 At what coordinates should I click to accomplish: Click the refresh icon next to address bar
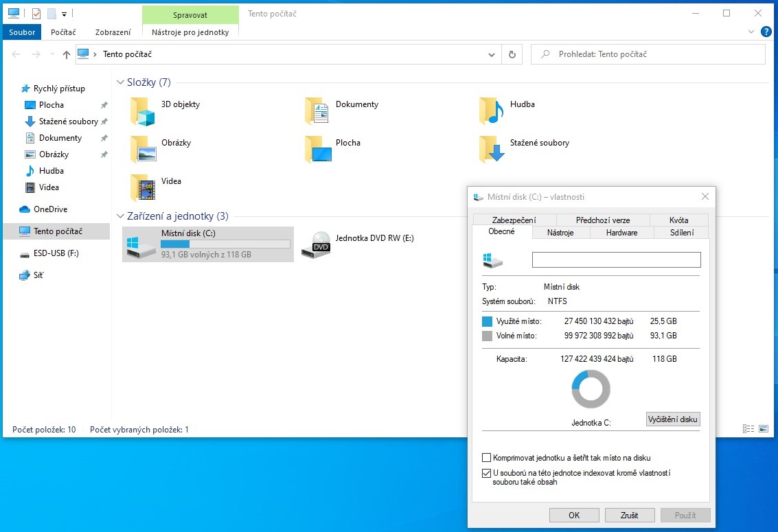pyautogui.click(x=512, y=54)
